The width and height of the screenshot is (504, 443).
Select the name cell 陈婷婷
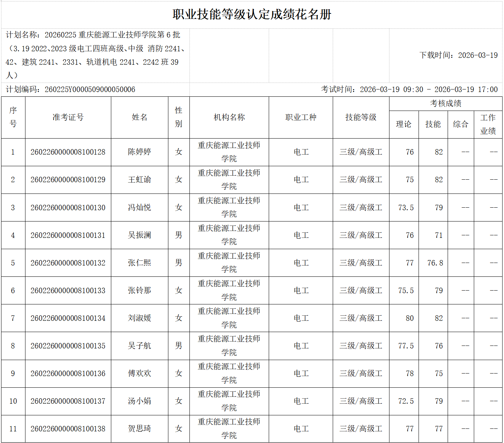[140, 152]
